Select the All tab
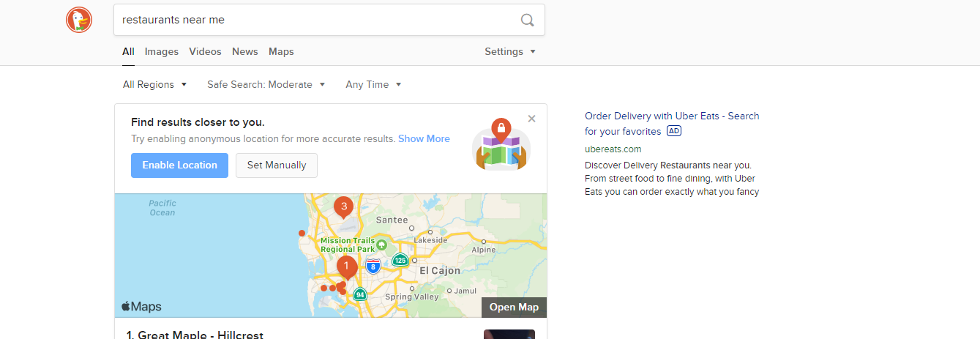 click(128, 51)
